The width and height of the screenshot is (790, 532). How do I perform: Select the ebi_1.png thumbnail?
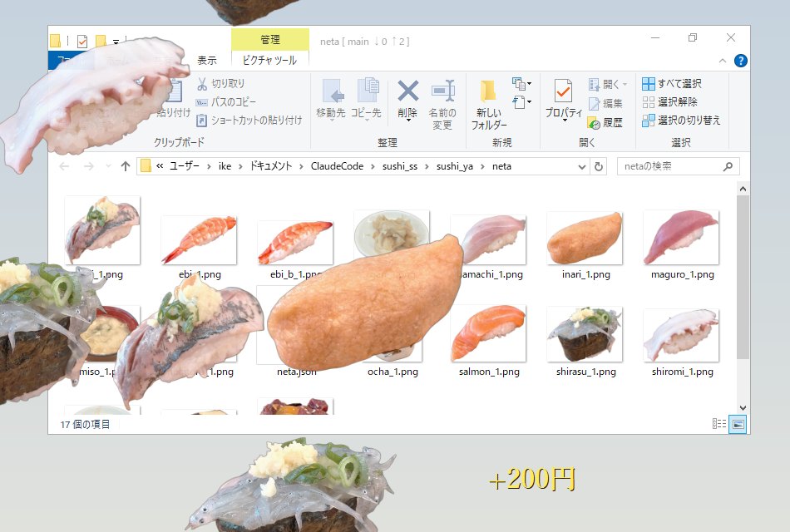pos(199,240)
